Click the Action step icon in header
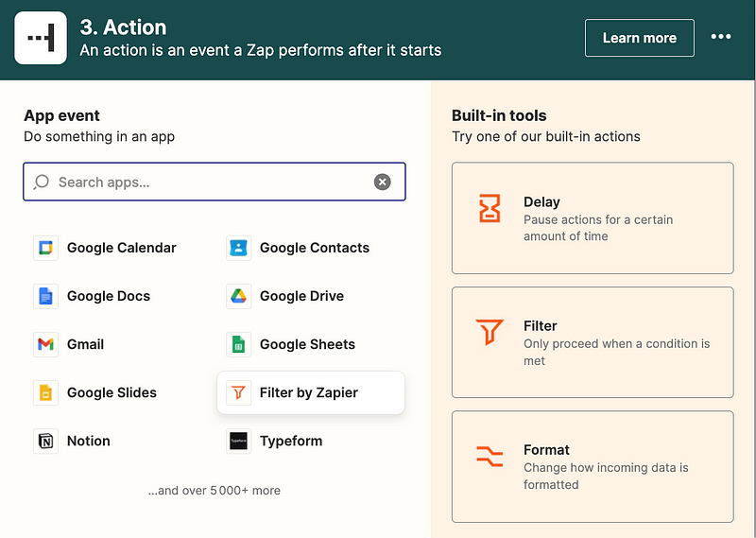The image size is (756, 538). click(41, 38)
